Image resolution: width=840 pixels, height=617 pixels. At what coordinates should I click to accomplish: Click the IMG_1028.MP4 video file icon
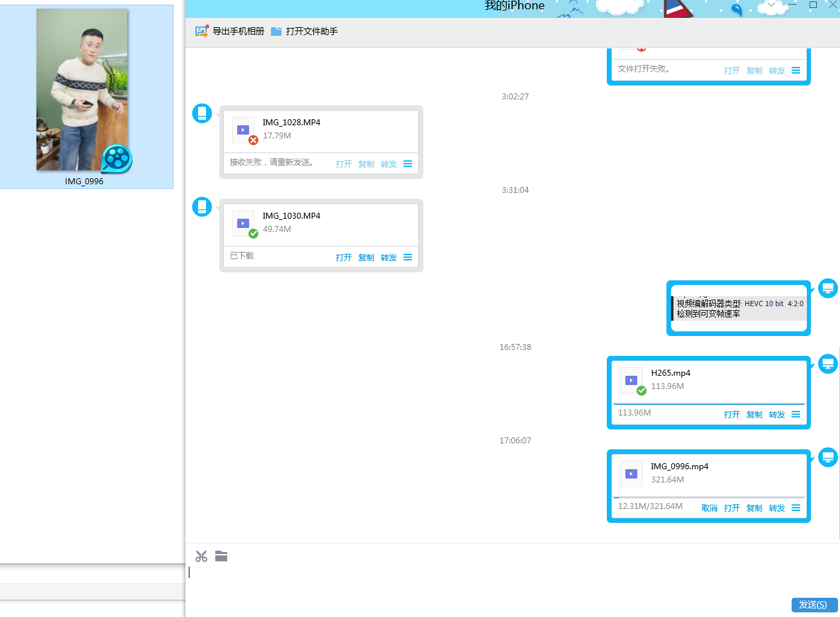click(x=243, y=130)
